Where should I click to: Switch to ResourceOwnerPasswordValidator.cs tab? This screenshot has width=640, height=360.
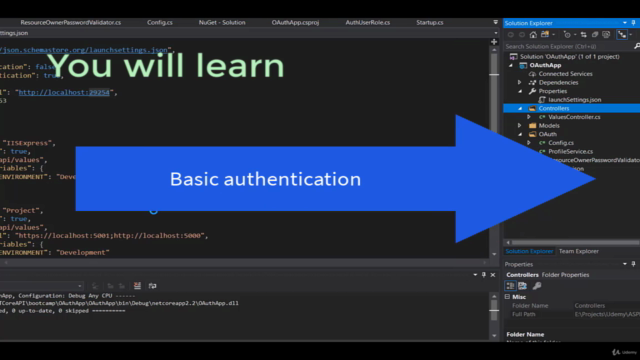click(71, 22)
